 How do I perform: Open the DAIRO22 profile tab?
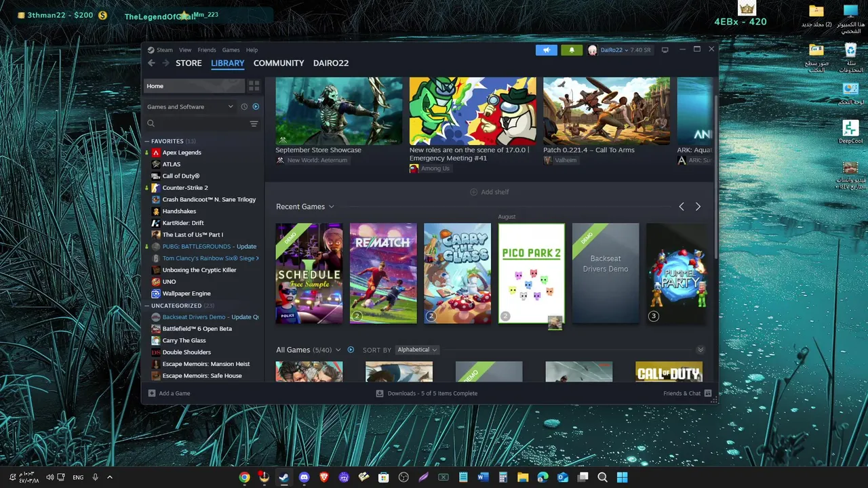pyautogui.click(x=331, y=63)
